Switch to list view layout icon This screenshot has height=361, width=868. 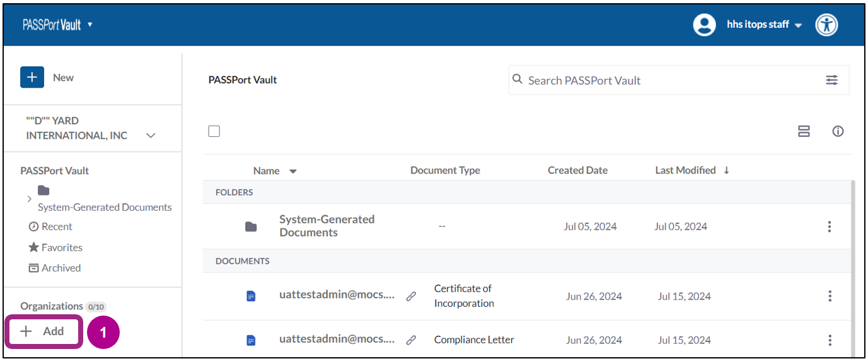804,131
